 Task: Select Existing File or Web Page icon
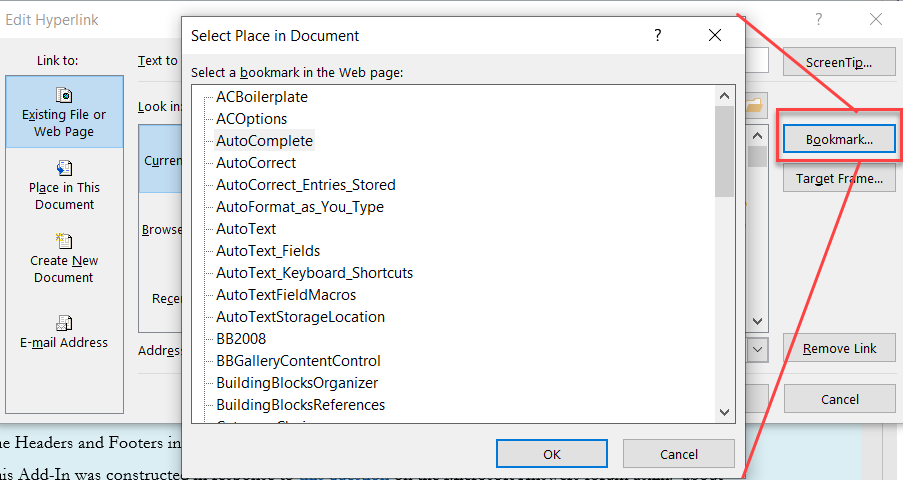pyautogui.click(x=64, y=96)
